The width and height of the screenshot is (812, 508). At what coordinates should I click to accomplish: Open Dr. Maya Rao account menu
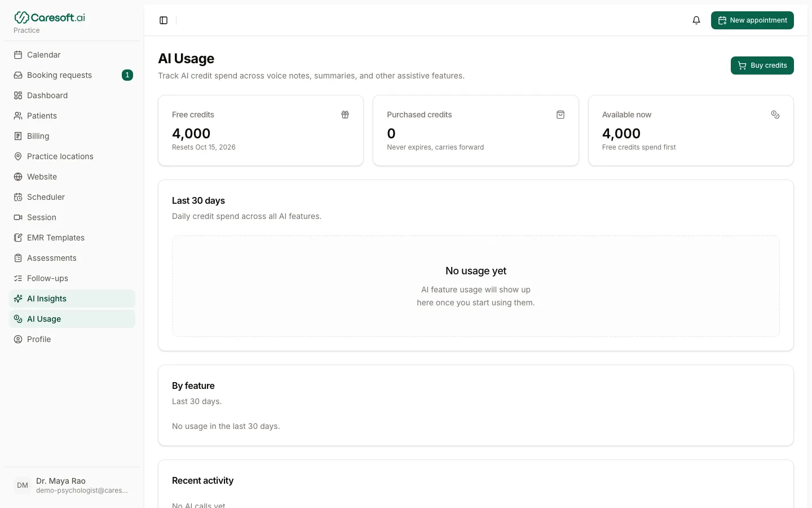[x=72, y=485]
